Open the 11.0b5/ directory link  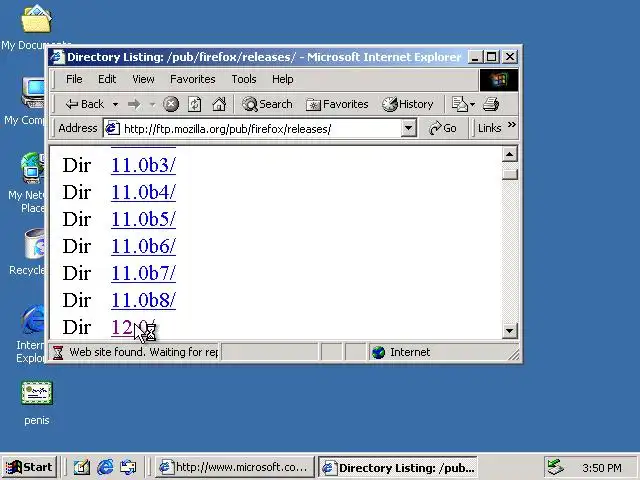click(x=143, y=219)
